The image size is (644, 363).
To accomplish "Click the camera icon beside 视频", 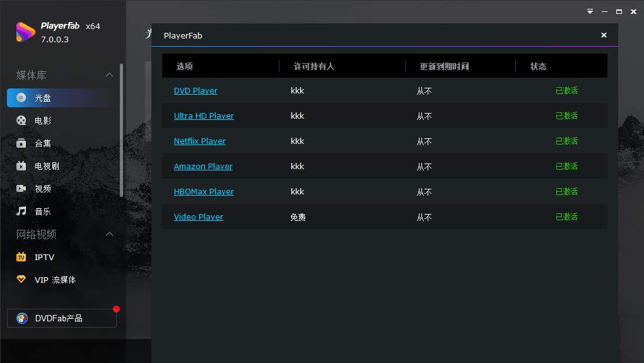I will 21,189.
